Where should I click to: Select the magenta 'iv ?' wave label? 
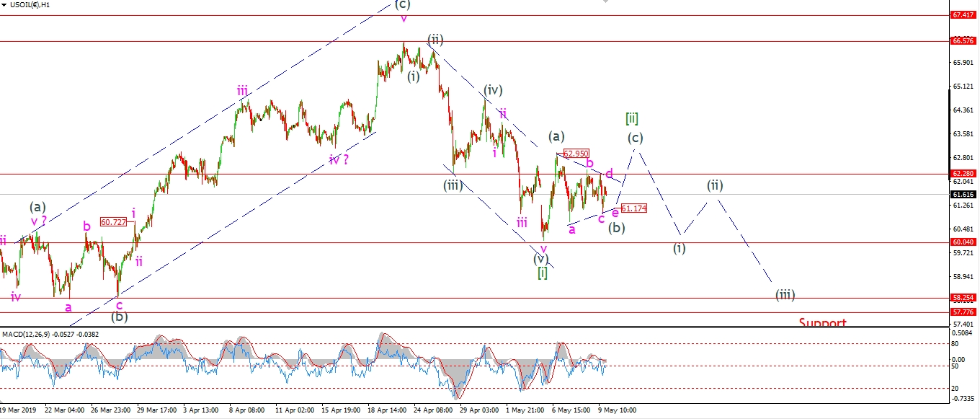[x=339, y=159]
